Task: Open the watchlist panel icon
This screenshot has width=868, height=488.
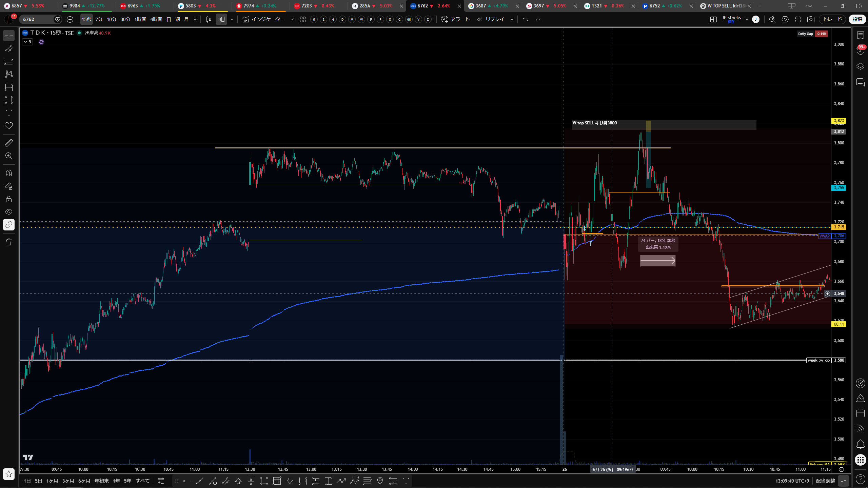Action: (x=861, y=35)
